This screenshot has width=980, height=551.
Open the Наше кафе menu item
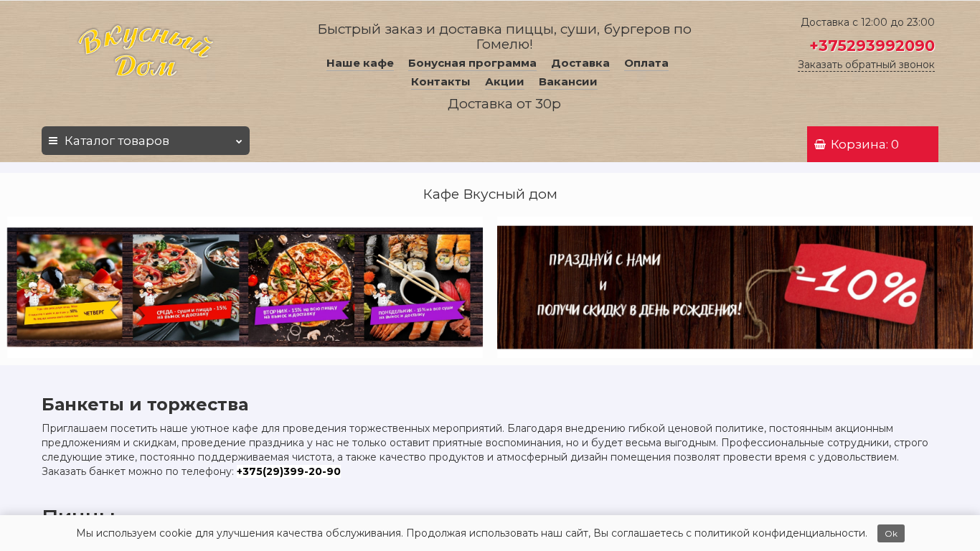point(360,63)
